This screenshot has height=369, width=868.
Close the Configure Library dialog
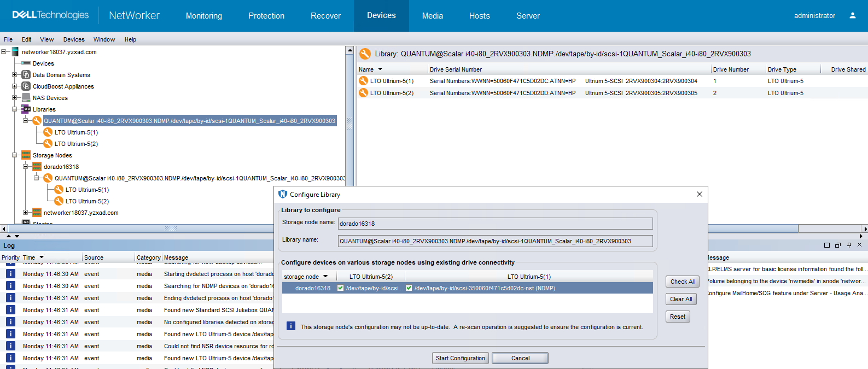pos(700,194)
